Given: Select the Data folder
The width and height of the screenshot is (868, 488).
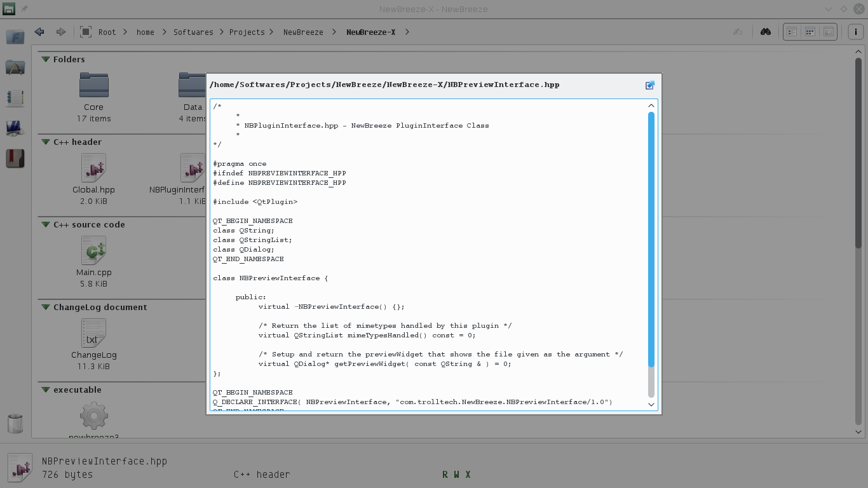Looking at the screenshot, I should 193,97.
